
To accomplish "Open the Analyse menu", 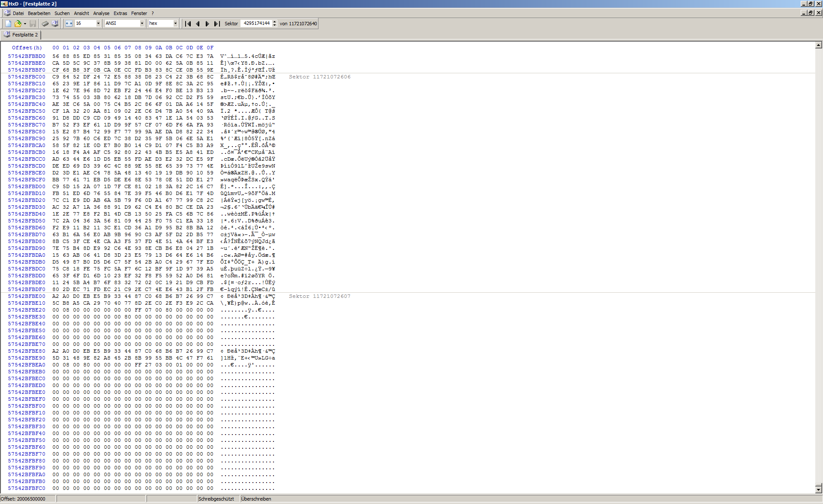I will point(101,13).
